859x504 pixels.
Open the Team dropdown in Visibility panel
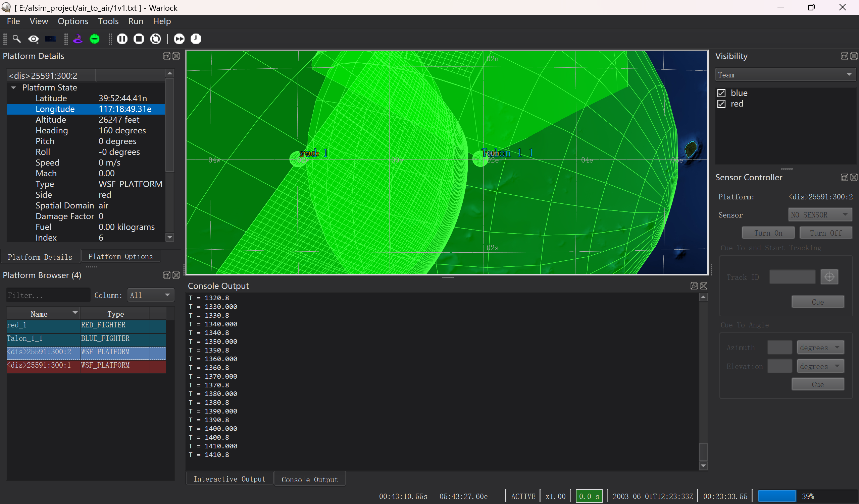785,75
